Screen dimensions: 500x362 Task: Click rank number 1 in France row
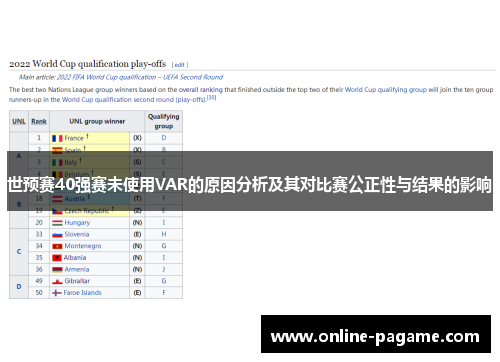39,138
